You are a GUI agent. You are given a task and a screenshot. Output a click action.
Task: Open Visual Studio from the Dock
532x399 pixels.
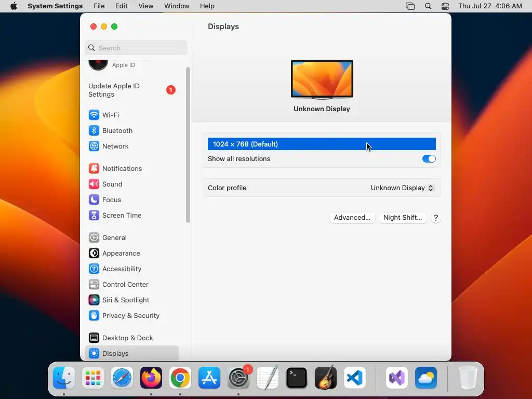pos(397,378)
